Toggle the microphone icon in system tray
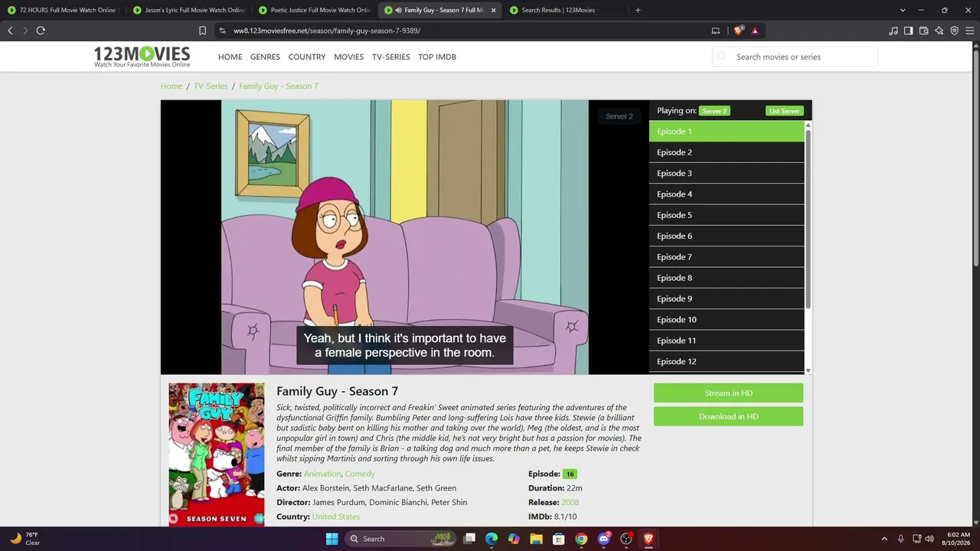The width and height of the screenshot is (980, 551). [900, 539]
